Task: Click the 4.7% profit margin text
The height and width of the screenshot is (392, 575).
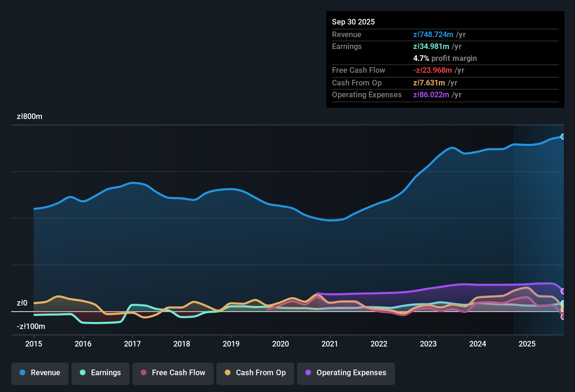Action: point(445,58)
